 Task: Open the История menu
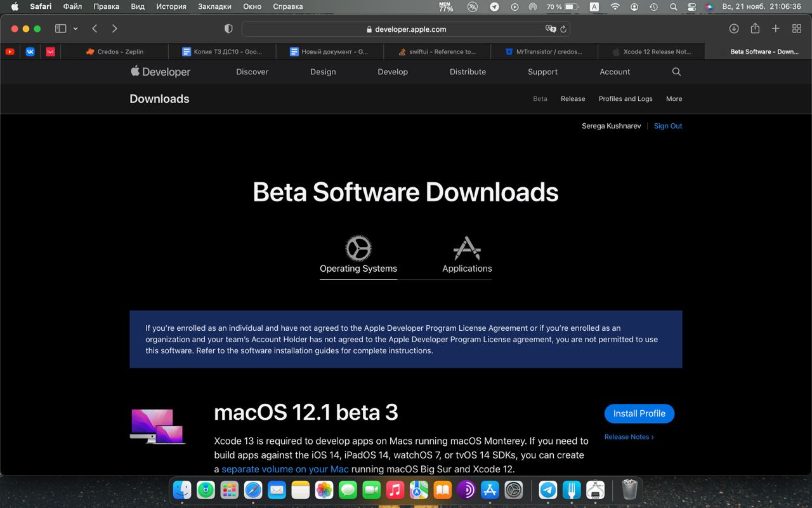[x=171, y=6]
